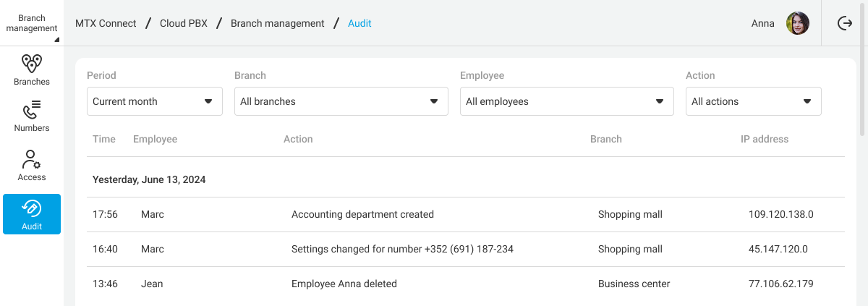This screenshot has height=306, width=868.
Task: Navigate to Cloud PBX breadcrumb
Action: (184, 23)
